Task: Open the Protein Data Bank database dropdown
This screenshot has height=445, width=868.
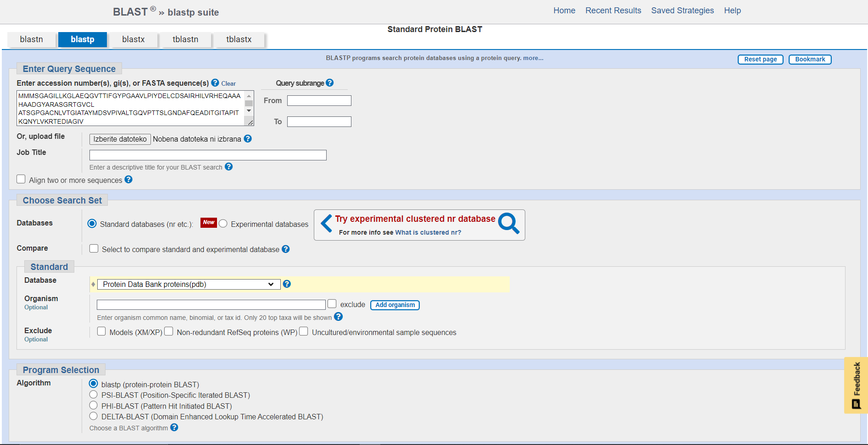Action: 189,284
